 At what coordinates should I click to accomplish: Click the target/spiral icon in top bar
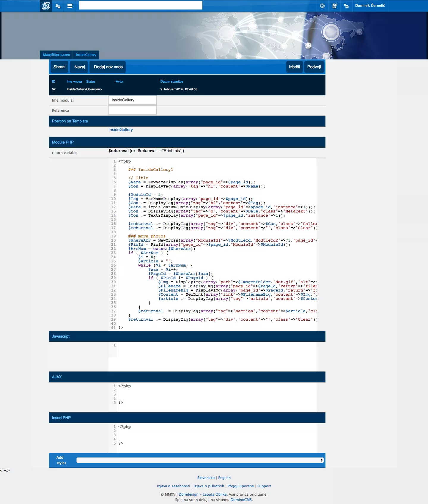pos(322,6)
